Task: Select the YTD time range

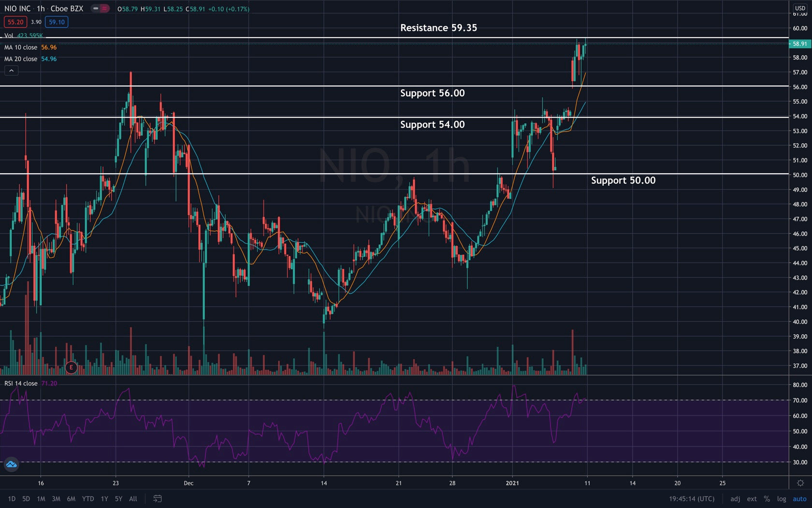Action: 88,499
